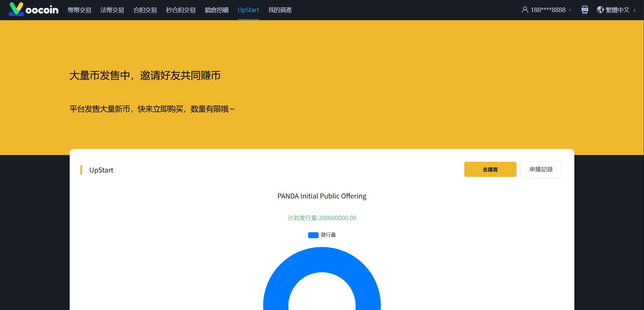Go to 幣幣交易 in the nav bar
Viewport: 644px width, 310px height.
[x=79, y=10]
